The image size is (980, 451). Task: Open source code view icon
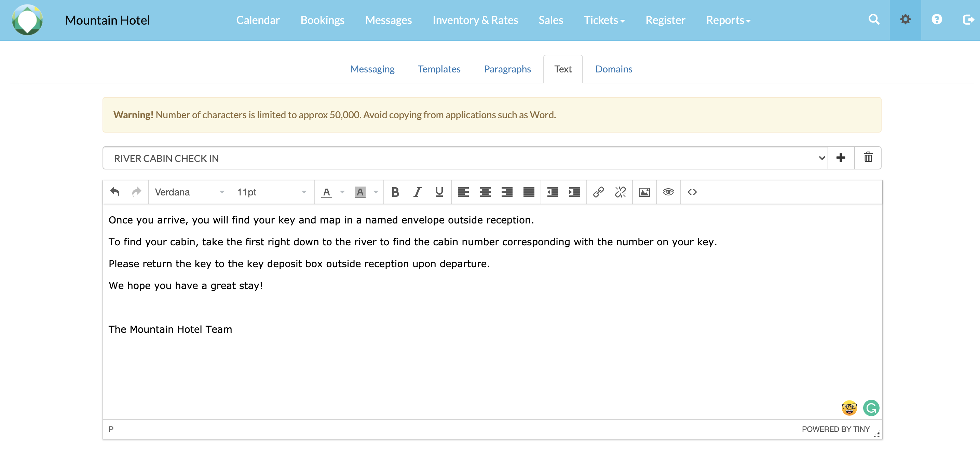692,192
